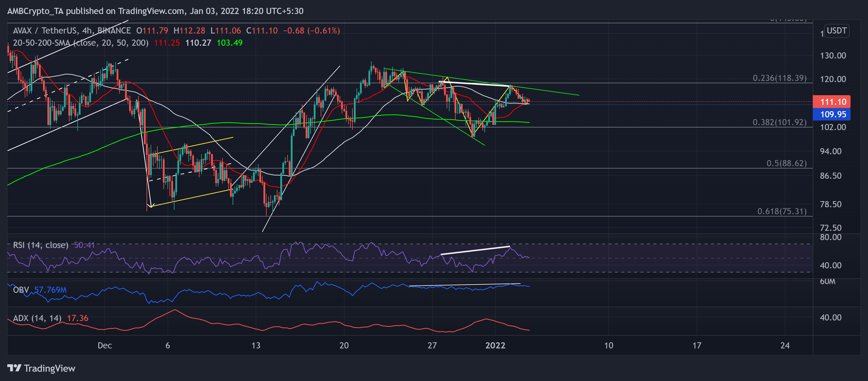Select the 102.00 price axis label

(x=833, y=127)
